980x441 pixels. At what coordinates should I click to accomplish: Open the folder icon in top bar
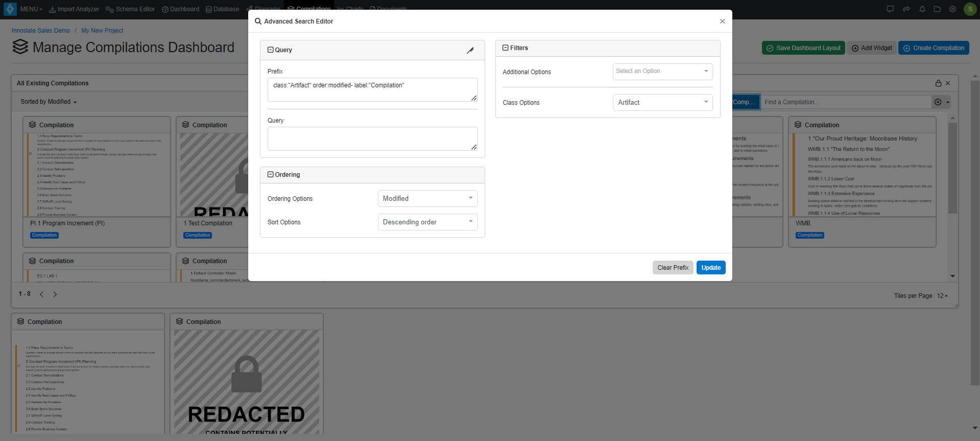(x=937, y=9)
